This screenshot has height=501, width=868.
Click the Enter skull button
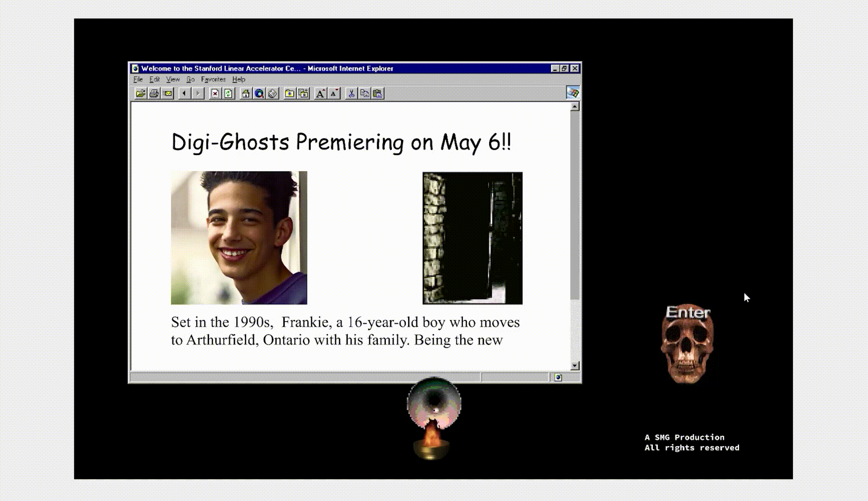tap(687, 344)
